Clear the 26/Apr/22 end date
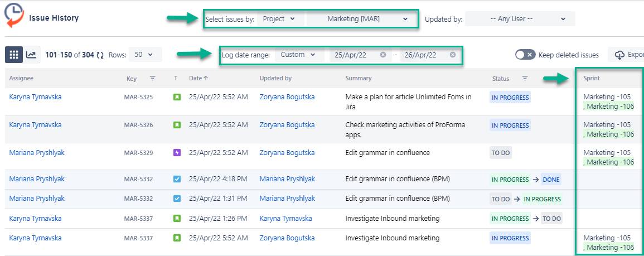Image resolution: width=644 pixels, height=256 pixels. pyautogui.click(x=452, y=55)
